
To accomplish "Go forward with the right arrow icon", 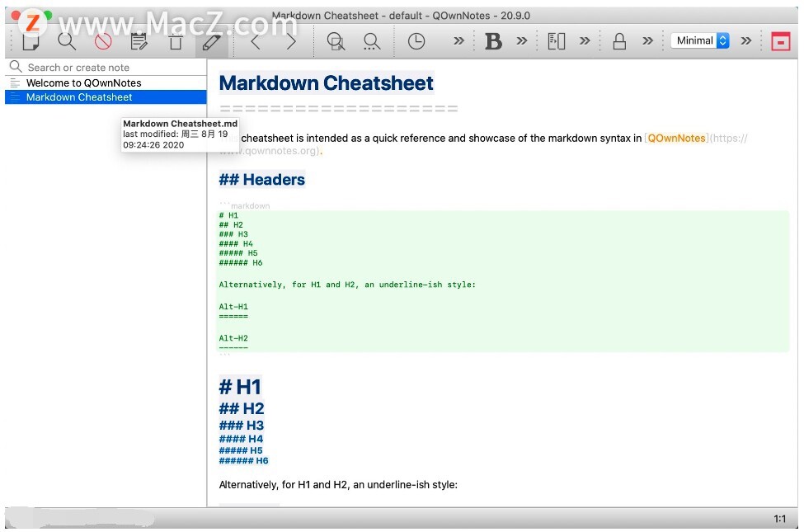I will point(291,41).
